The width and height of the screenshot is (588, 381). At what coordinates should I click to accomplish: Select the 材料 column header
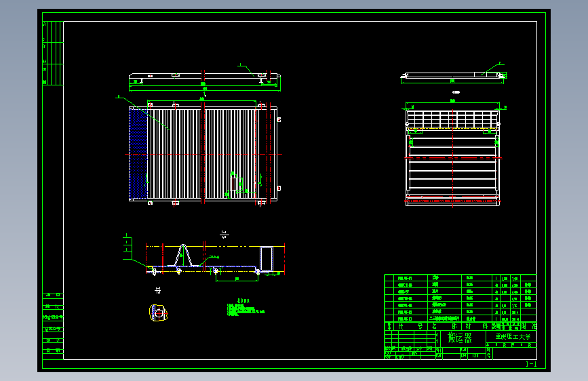(x=476, y=326)
